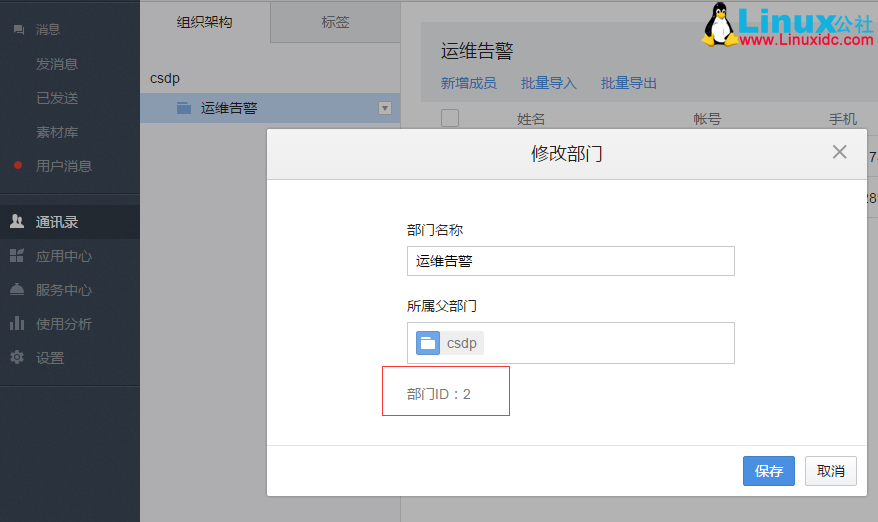Click the 通讯录 contacts icon
The width and height of the screenshot is (878, 522).
point(17,221)
